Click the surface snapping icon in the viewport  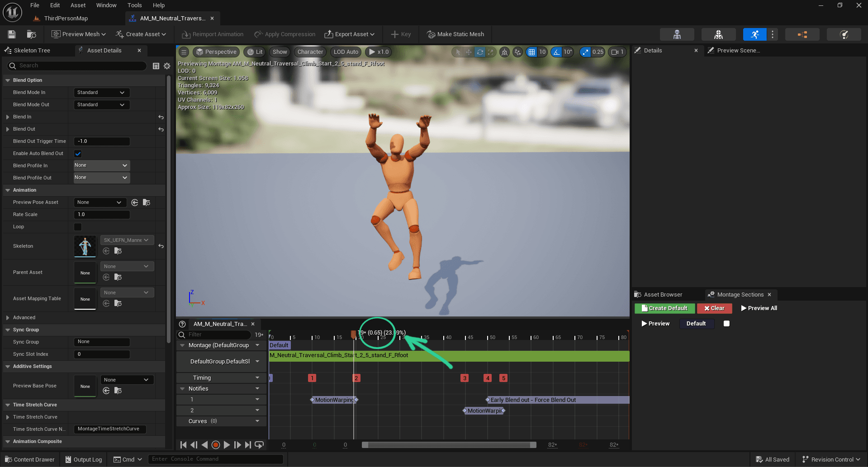(517, 52)
